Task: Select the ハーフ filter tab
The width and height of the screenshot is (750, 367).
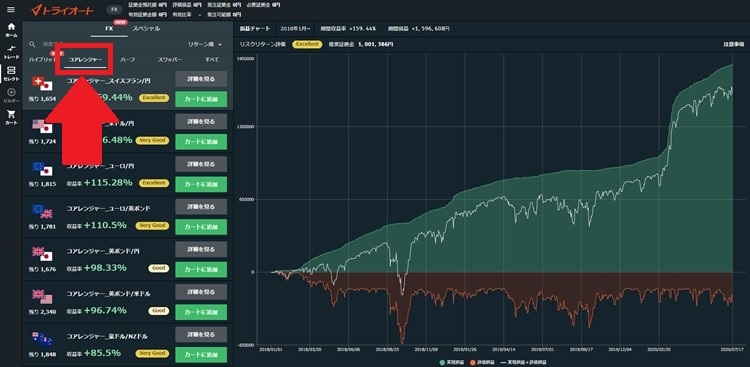Action: click(127, 60)
